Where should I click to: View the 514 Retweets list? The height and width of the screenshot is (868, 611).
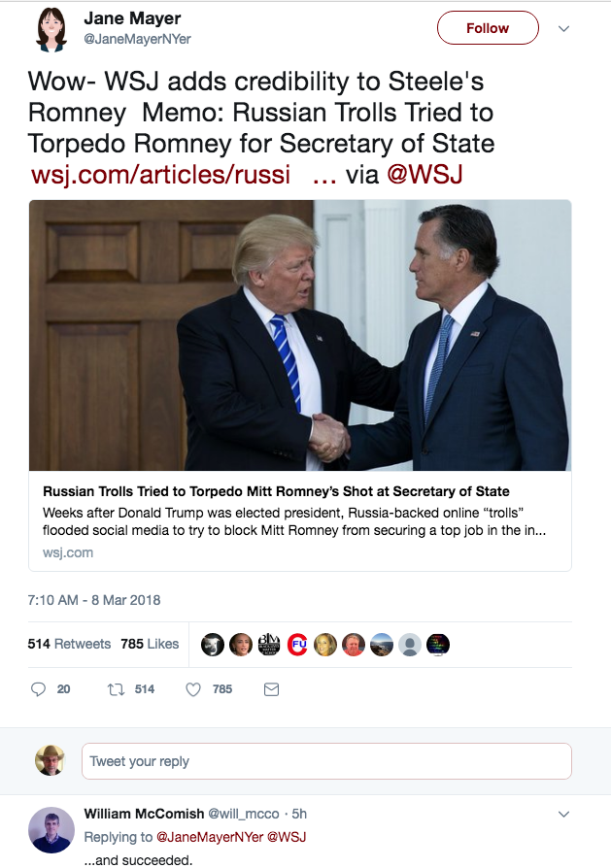(x=69, y=644)
